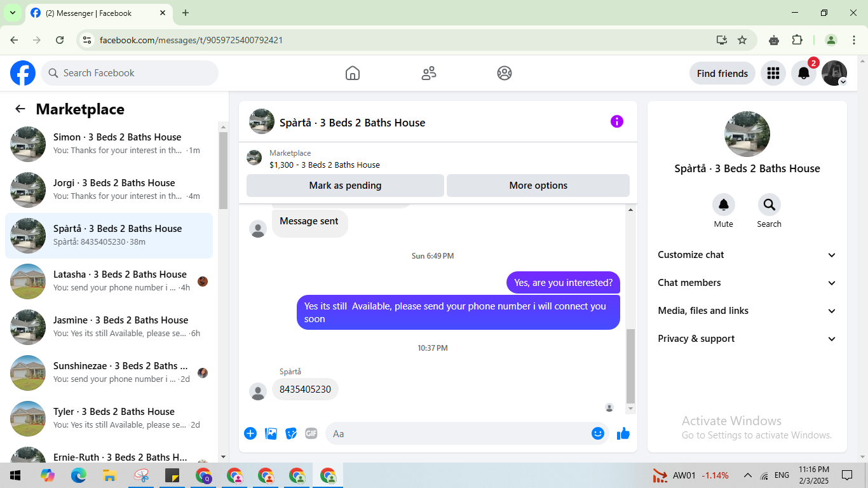Open the $1,300 - 3 Beds 2 Baths House listing

click(x=325, y=165)
